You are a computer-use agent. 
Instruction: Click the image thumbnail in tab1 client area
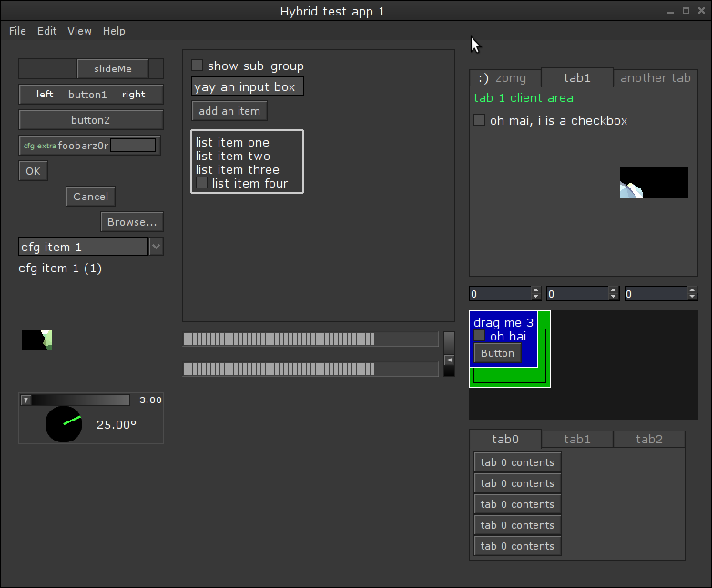point(654,183)
